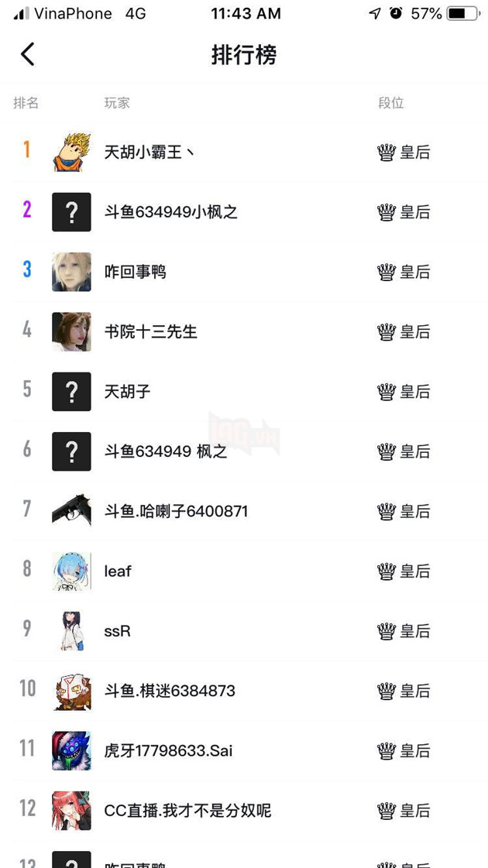Open leaf's blue-haired anime avatar
This screenshot has width=488, height=868.
pyautogui.click(x=71, y=571)
